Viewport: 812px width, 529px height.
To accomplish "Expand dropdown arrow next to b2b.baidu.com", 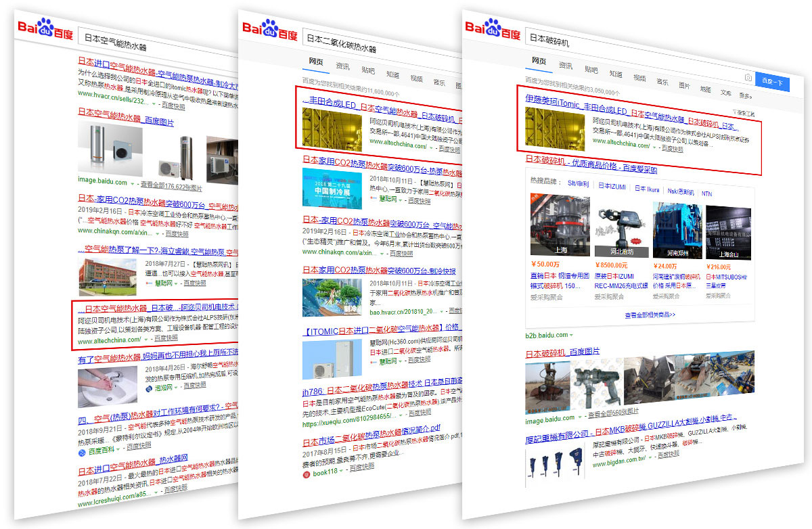I will tap(570, 335).
